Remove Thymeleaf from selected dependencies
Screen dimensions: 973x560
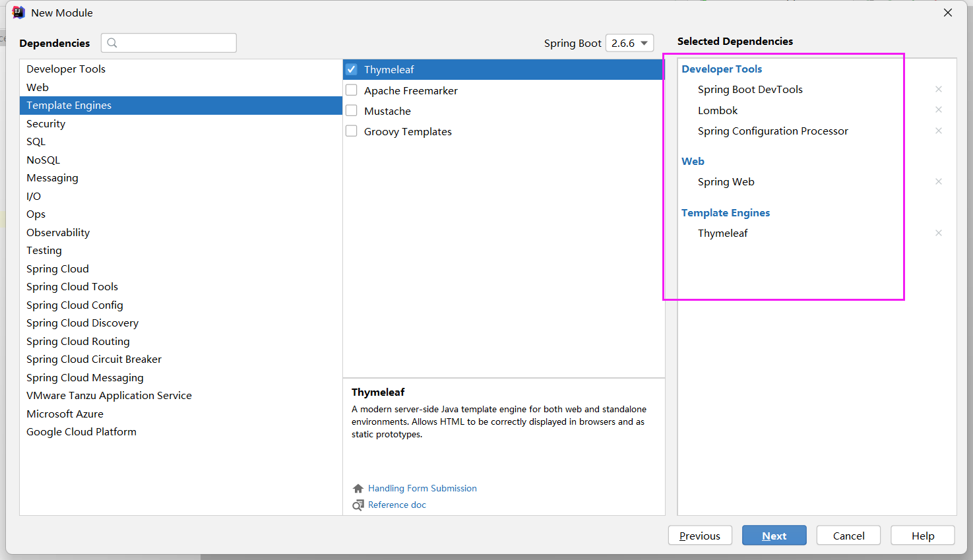click(938, 233)
